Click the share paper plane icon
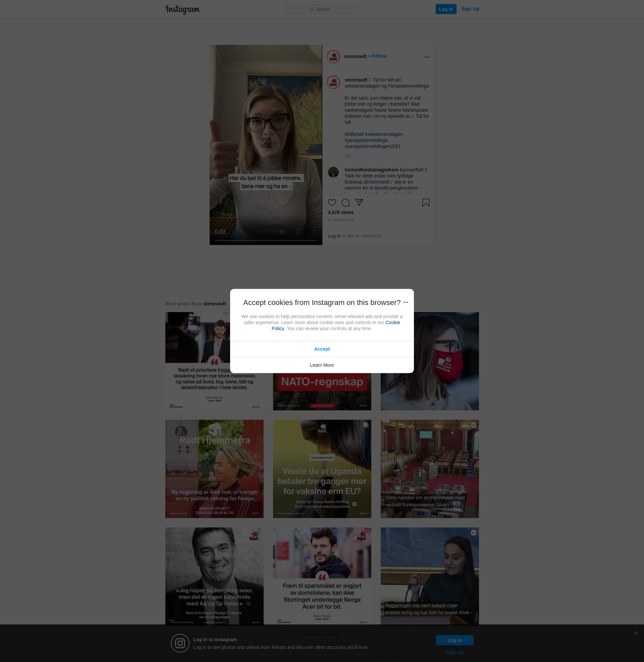This screenshot has width=644, height=662. tap(359, 203)
